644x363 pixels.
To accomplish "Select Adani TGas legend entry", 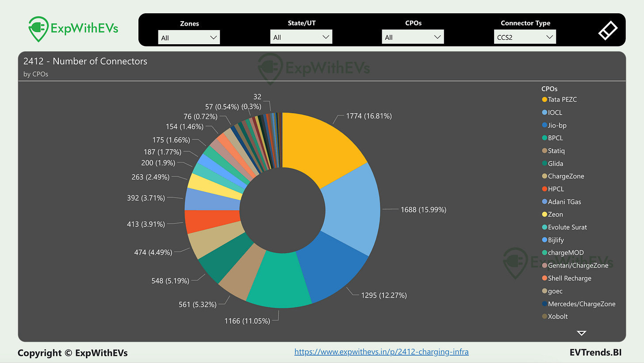I will pos(562,202).
